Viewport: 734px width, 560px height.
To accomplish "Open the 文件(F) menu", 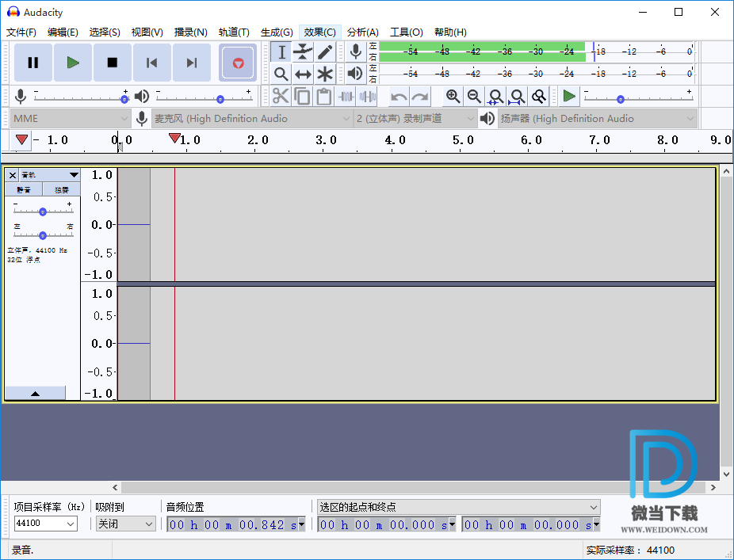I will click(x=21, y=32).
